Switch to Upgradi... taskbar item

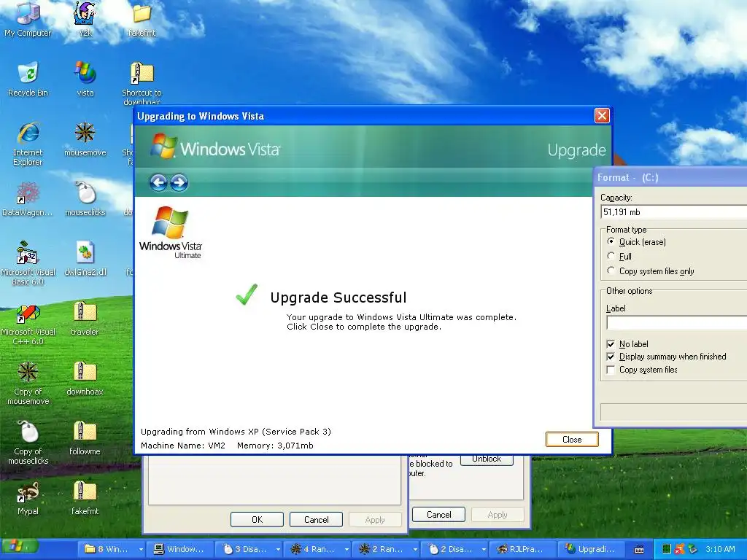591,549
